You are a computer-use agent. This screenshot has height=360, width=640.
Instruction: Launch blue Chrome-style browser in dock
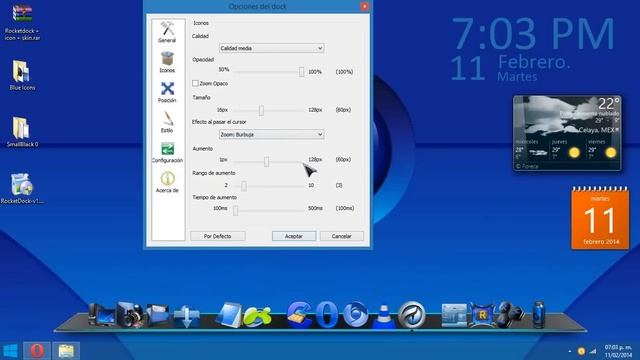pos(356,315)
